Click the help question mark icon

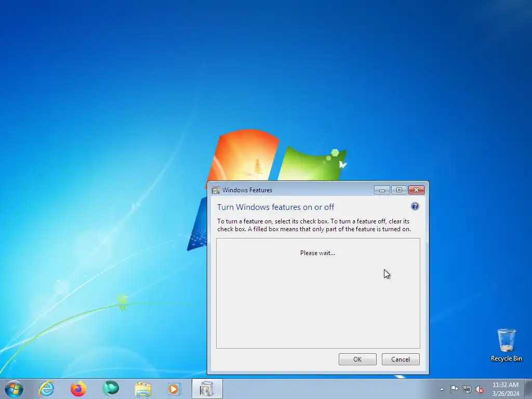coord(415,206)
